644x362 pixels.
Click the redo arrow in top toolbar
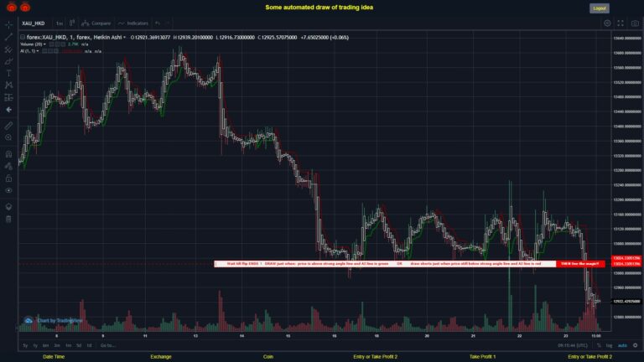tap(168, 23)
